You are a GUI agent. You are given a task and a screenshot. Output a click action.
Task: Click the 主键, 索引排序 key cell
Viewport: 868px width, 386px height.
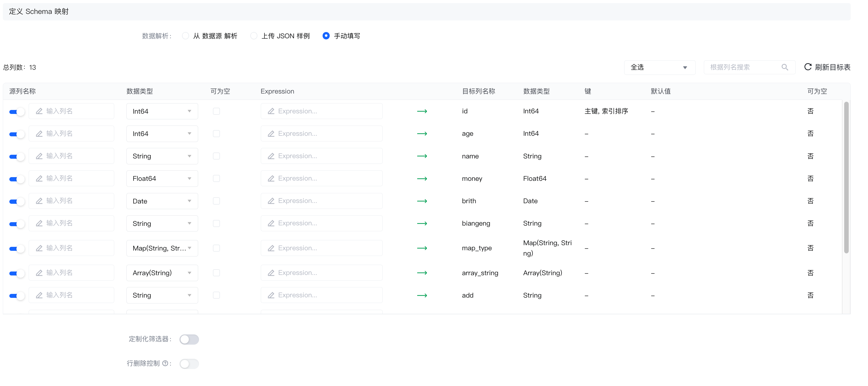(606, 111)
